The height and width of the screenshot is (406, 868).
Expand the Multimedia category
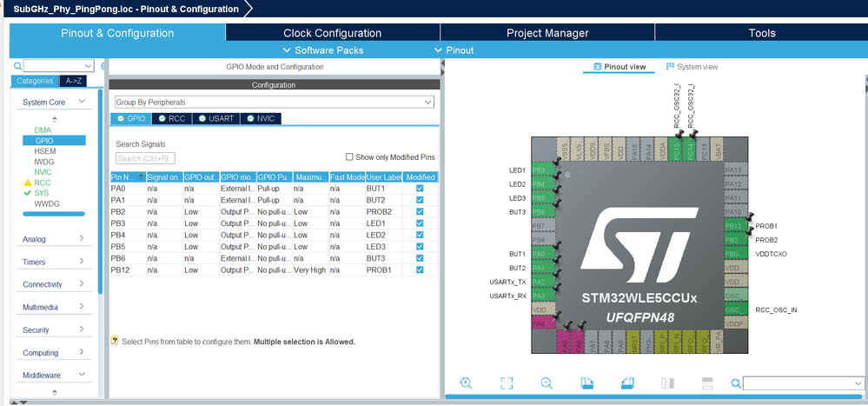tap(82, 307)
